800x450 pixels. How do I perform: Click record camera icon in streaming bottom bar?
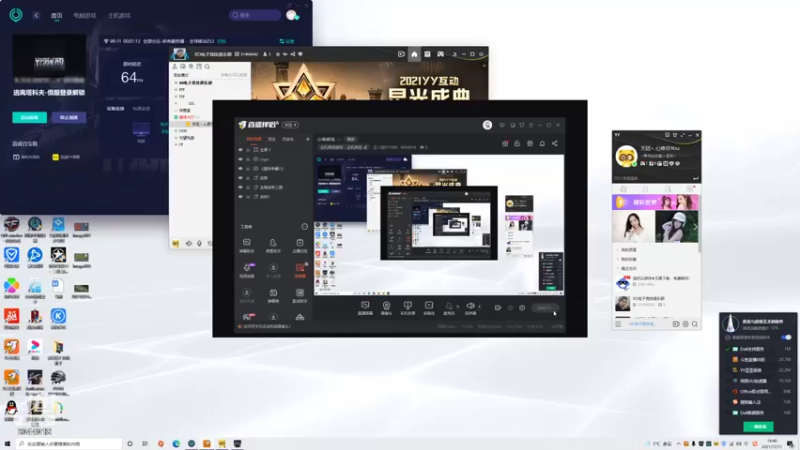click(x=497, y=308)
